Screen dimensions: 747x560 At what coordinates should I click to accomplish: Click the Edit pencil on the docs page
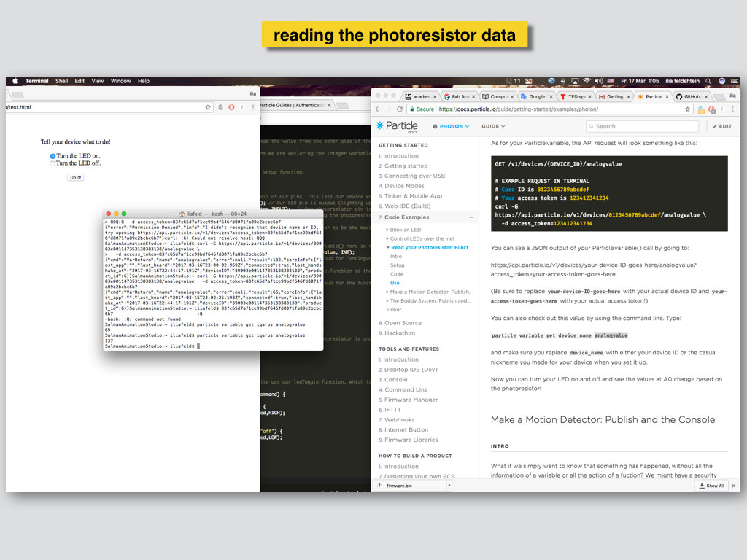click(x=722, y=126)
